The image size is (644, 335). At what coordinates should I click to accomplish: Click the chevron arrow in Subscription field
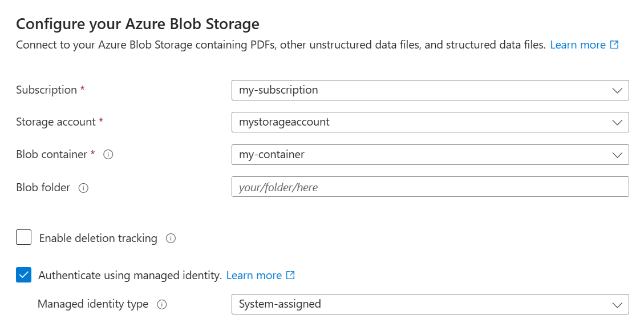pyautogui.click(x=617, y=90)
